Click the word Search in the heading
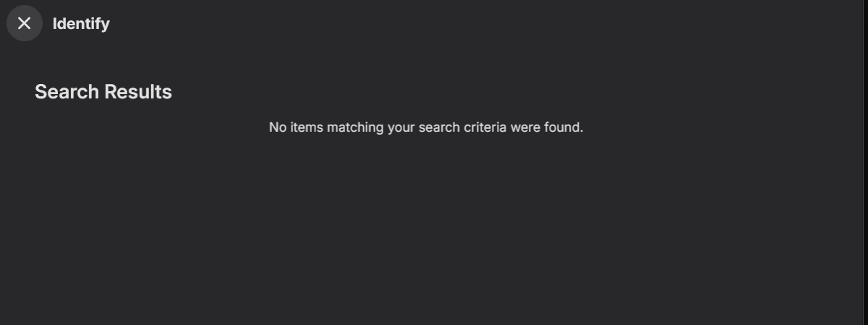The image size is (868, 325). tap(67, 92)
